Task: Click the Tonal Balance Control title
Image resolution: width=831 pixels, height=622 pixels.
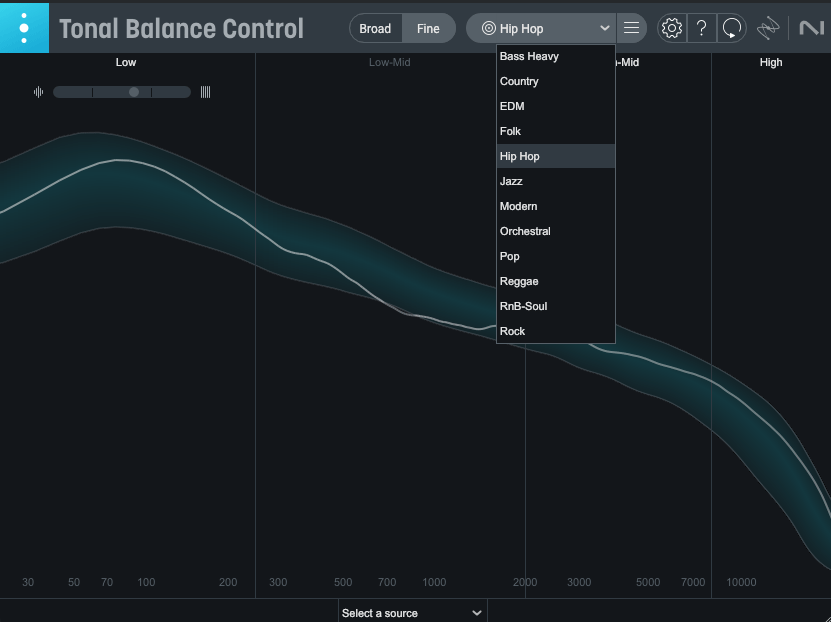Action: (x=181, y=29)
